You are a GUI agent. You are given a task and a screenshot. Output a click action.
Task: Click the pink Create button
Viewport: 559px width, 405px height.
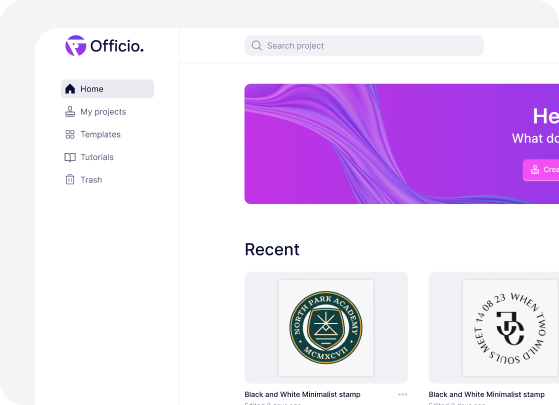541,170
